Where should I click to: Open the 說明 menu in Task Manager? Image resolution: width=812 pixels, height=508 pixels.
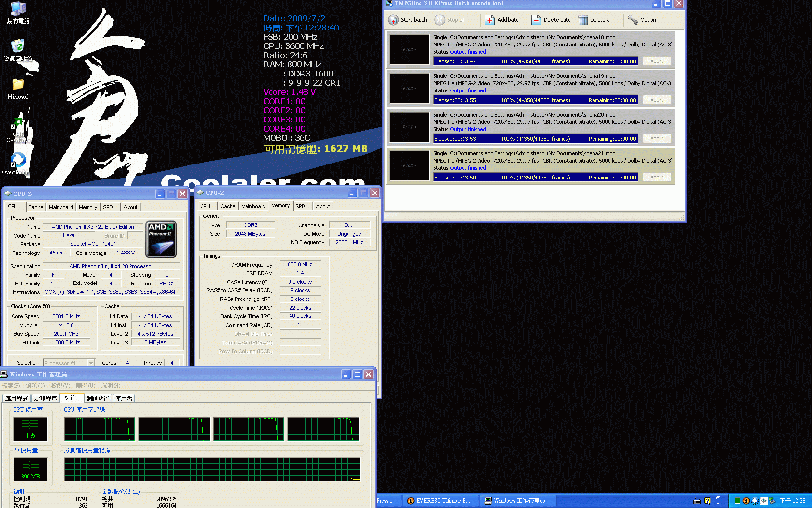click(x=111, y=386)
